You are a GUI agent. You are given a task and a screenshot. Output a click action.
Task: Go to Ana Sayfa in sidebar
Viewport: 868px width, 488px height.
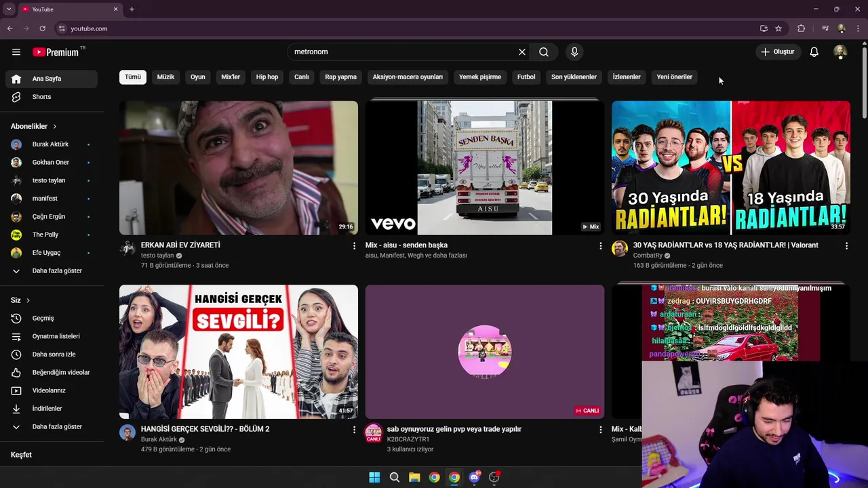(52, 79)
